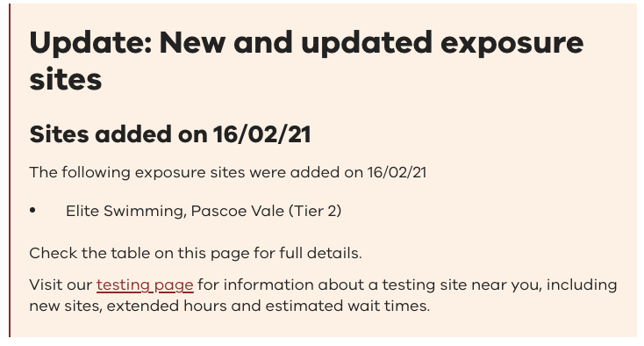Click the date '16/02/21' in the bold subheading
The height and width of the screenshot is (346, 644).
click(x=261, y=134)
